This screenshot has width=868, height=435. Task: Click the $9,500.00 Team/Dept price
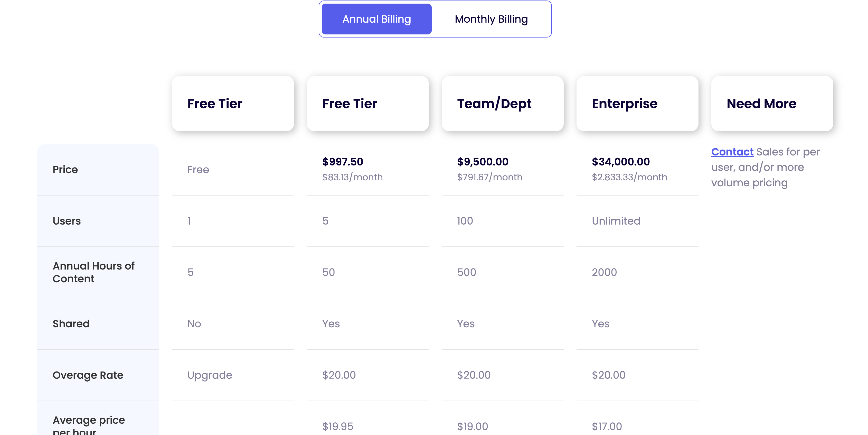pos(483,162)
